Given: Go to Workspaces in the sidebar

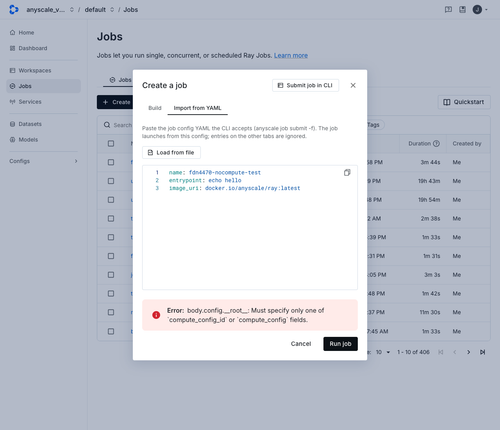Looking at the screenshot, I should (x=30, y=70).
